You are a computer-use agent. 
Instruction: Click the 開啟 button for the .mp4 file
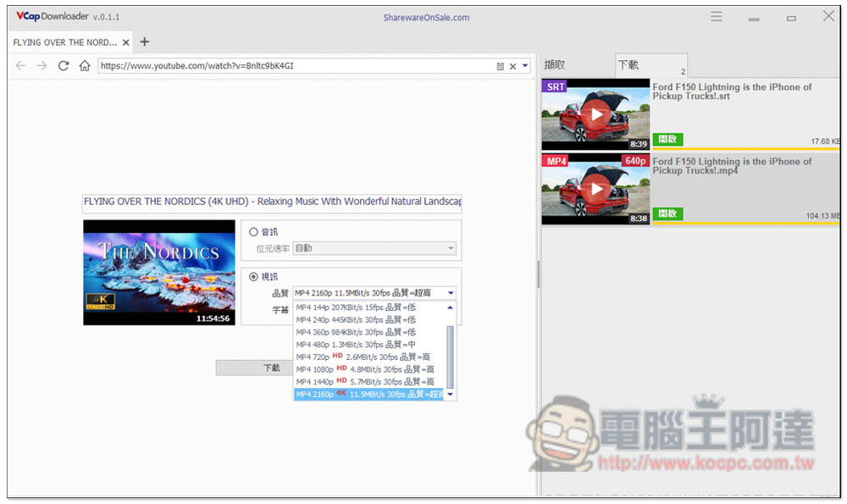tap(667, 213)
